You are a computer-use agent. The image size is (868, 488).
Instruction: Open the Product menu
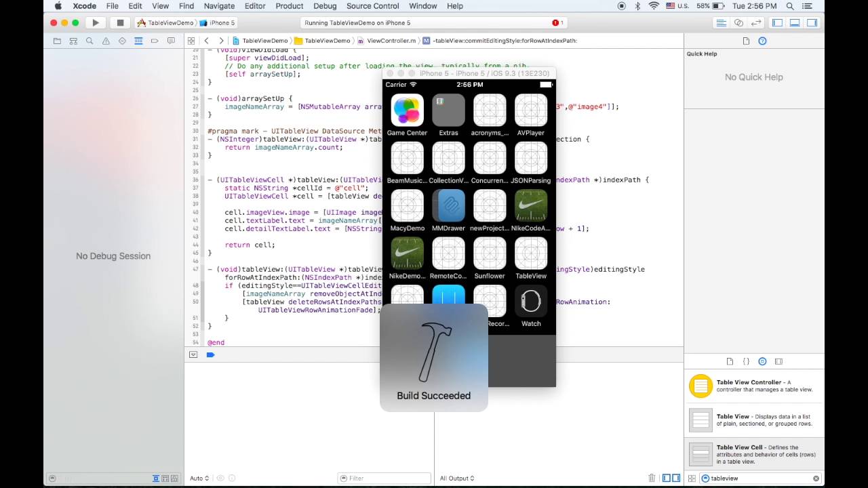(x=290, y=6)
